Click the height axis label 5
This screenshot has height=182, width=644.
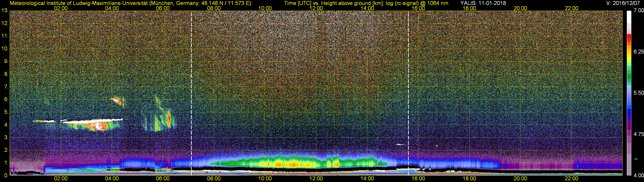(6, 112)
